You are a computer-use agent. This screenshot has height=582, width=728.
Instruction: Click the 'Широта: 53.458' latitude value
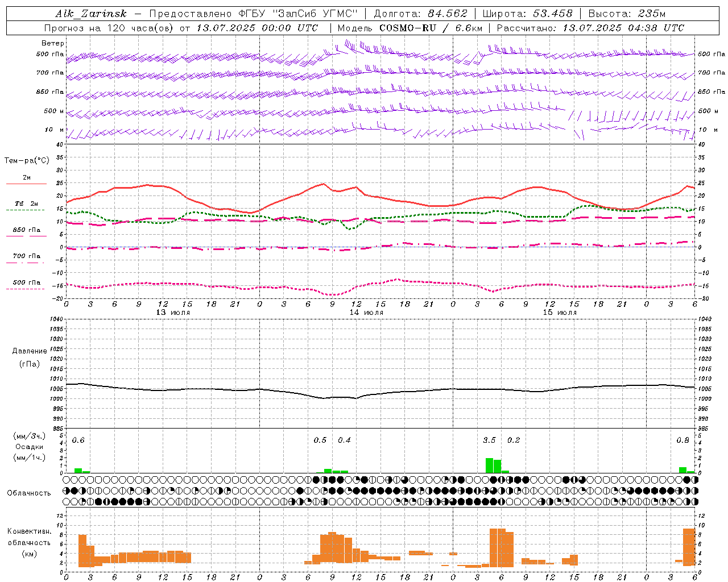(x=527, y=14)
